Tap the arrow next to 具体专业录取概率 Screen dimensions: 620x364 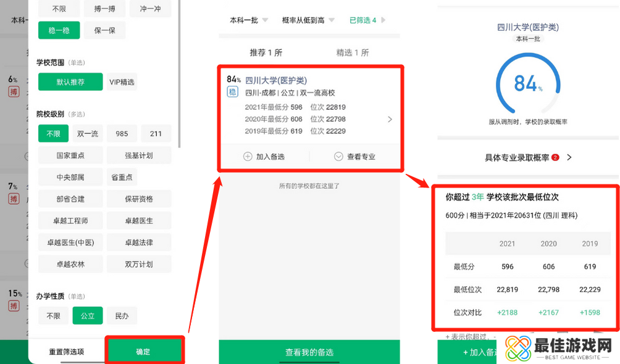569,158
